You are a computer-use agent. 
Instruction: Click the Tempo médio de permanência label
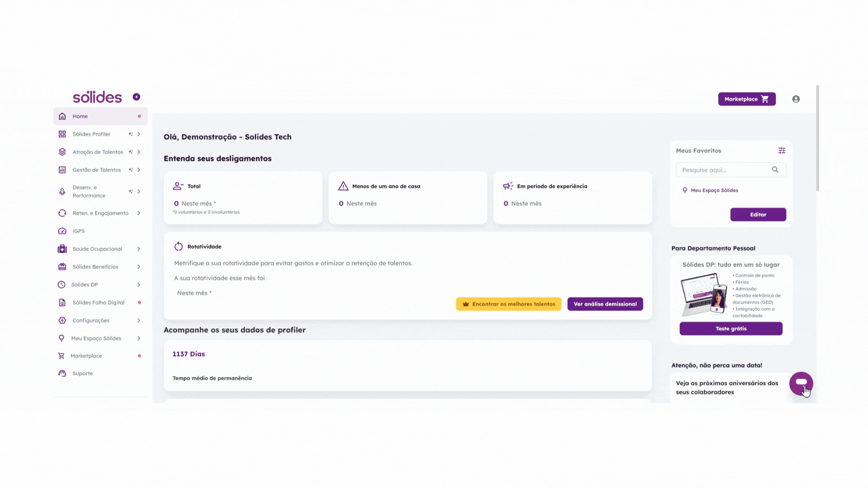click(x=212, y=378)
